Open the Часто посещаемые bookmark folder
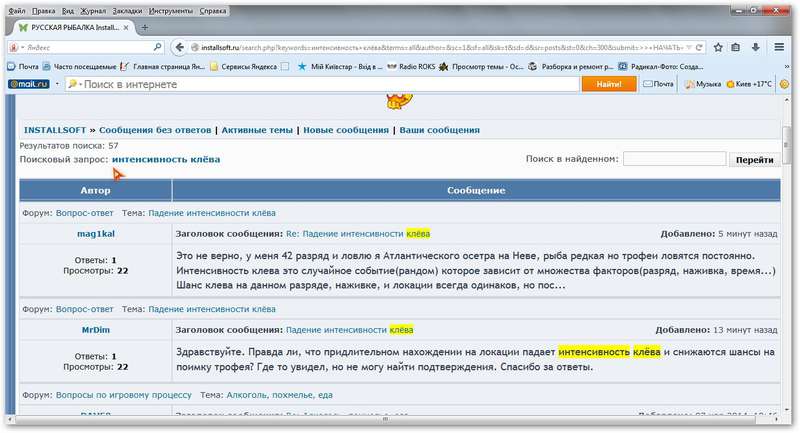Viewport: 800px width, 433px height. pyautogui.click(x=79, y=66)
